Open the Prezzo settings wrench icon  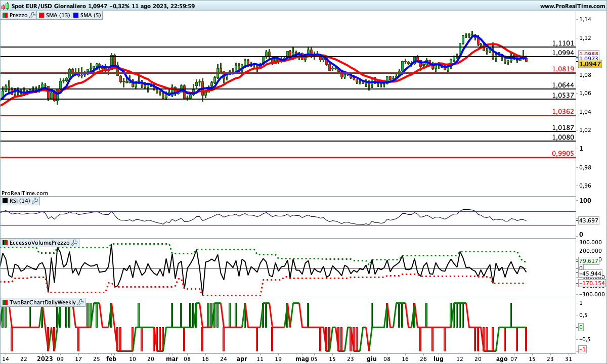coord(32,15)
